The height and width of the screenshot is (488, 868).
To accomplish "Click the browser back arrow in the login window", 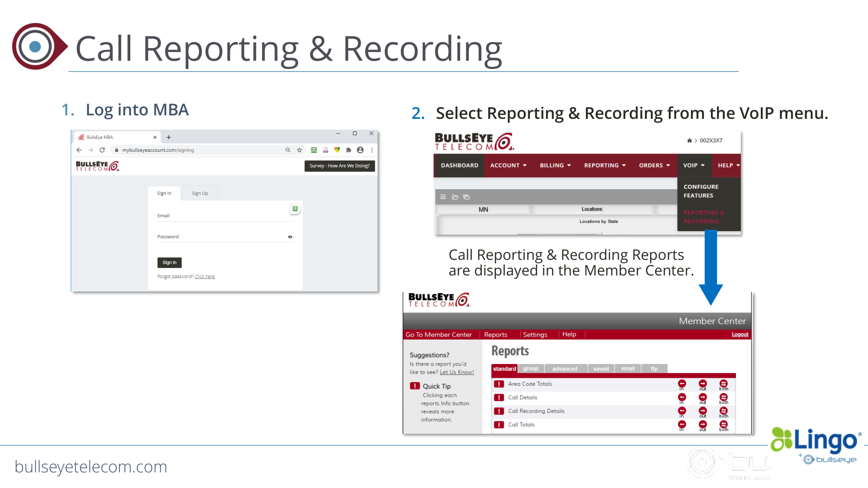I will point(79,150).
